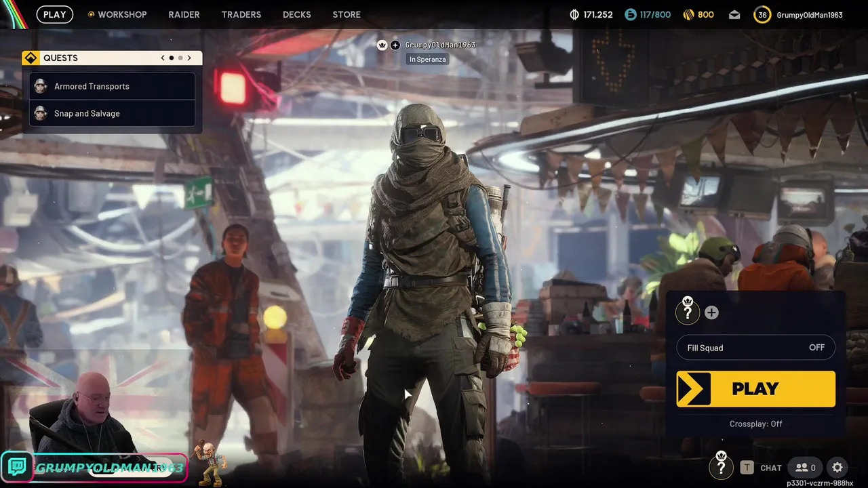
Task: Click the Snap and Salvage quest giver portrait
Action: pyautogui.click(x=41, y=113)
